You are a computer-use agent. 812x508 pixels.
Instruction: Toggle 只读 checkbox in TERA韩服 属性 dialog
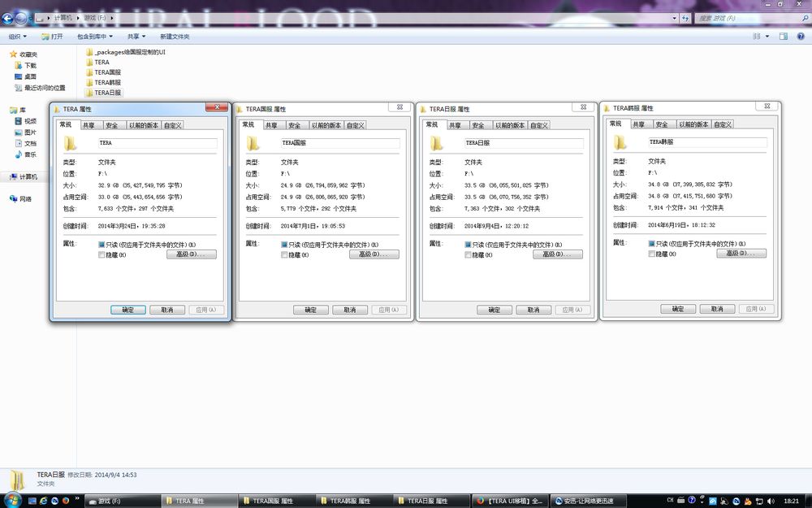pos(651,244)
